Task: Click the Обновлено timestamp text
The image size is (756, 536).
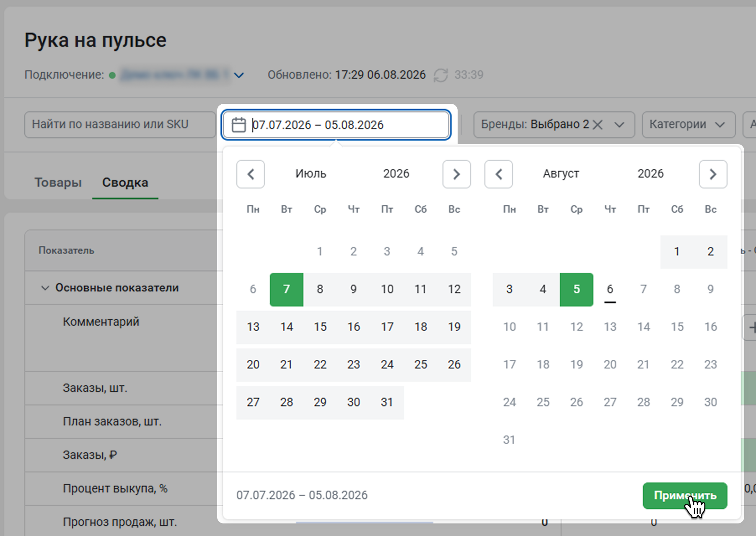Action: click(347, 75)
